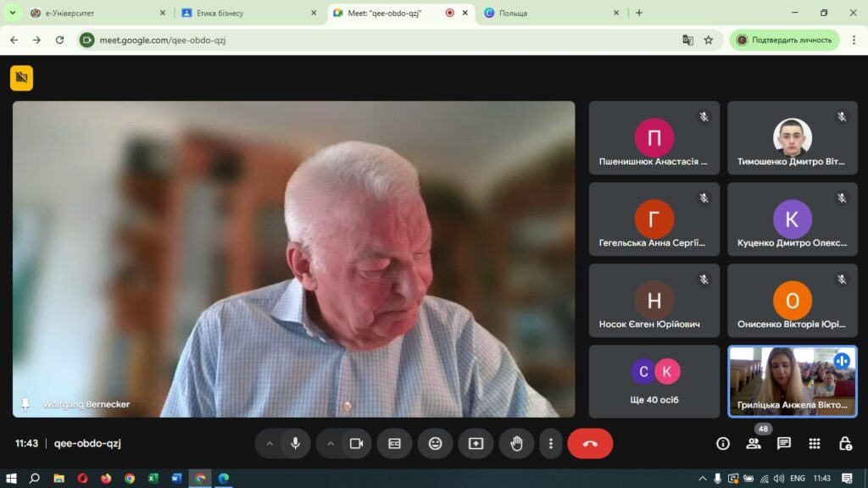Toggle the camera button in Meet toolbar
The image size is (868, 488).
coord(357,443)
